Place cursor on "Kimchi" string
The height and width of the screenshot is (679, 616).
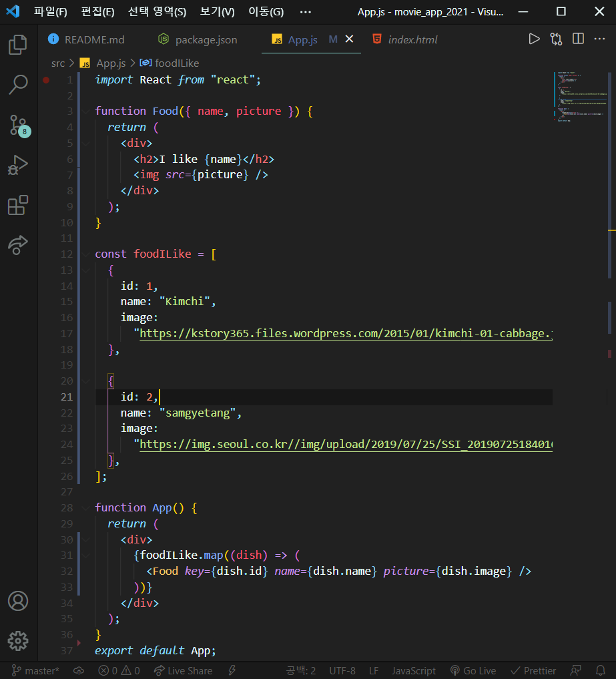[184, 302]
